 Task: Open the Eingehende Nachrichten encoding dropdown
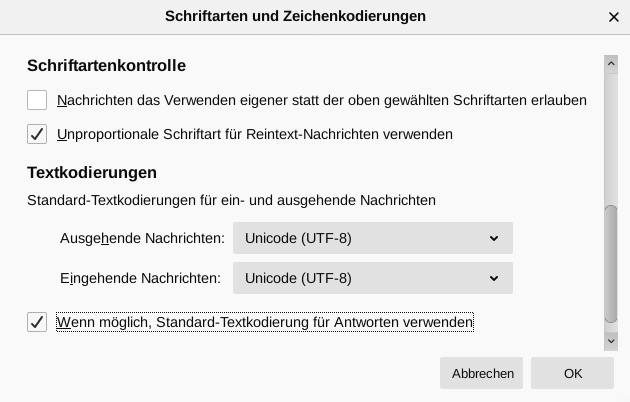(x=372, y=278)
